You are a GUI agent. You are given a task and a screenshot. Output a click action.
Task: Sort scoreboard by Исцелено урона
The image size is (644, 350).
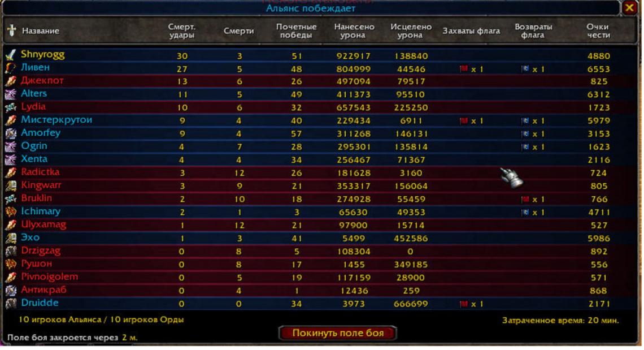coord(411,31)
